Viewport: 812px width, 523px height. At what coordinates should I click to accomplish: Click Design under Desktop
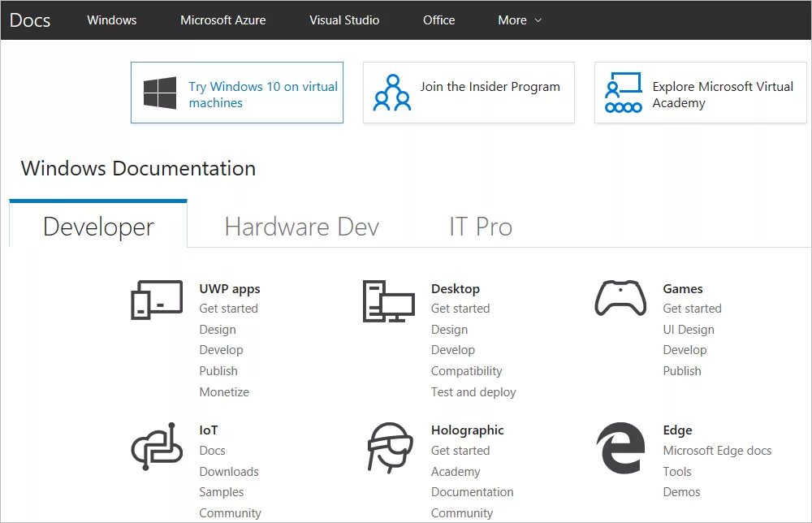[x=450, y=330]
